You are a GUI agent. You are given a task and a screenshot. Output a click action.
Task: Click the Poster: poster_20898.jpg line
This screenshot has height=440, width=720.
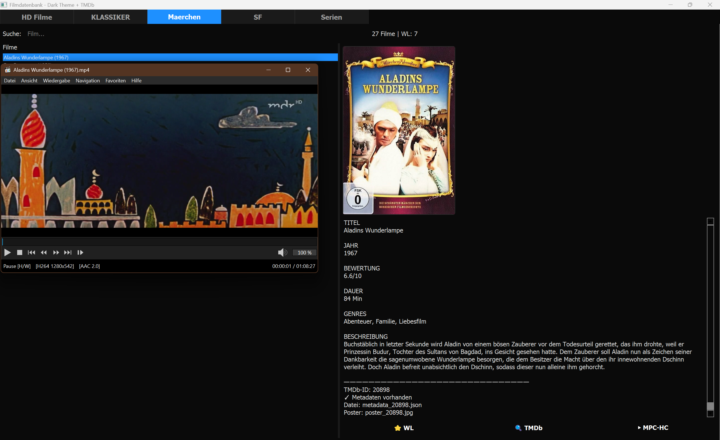coord(378,412)
